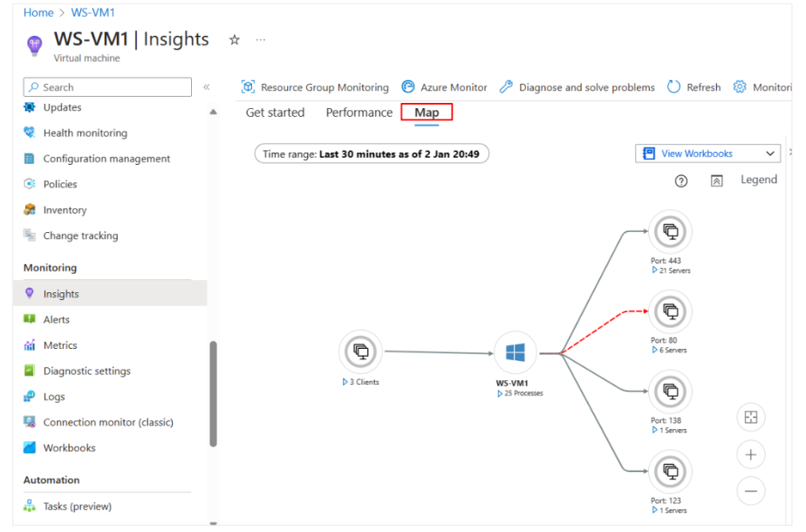Click Diagnose and solve problems
The height and width of the screenshot is (532, 806).
(577, 87)
